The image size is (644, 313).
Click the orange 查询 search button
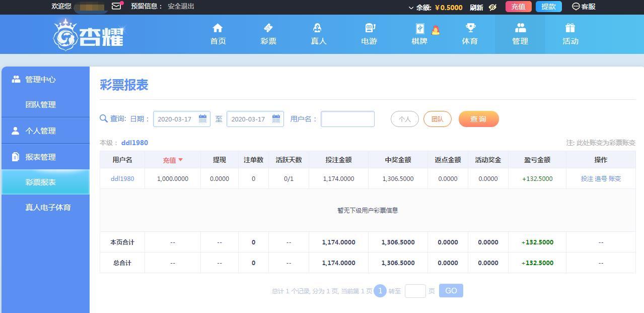[x=478, y=119]
